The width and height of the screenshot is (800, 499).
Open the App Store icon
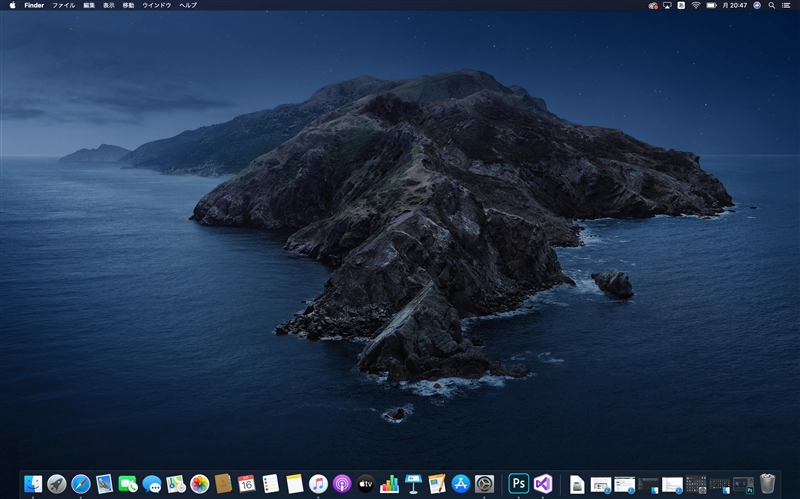pos(461,484)
